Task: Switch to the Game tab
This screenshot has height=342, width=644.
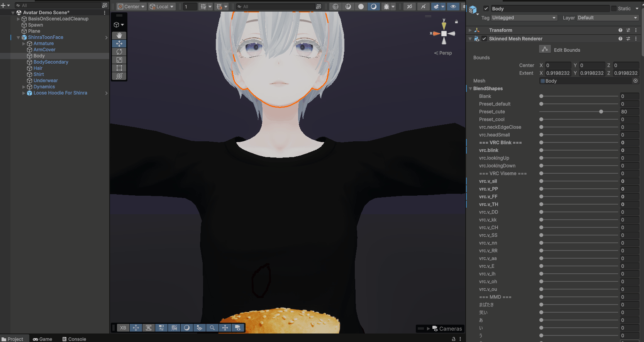Action: pyautogui.click(x=42, y=339)
